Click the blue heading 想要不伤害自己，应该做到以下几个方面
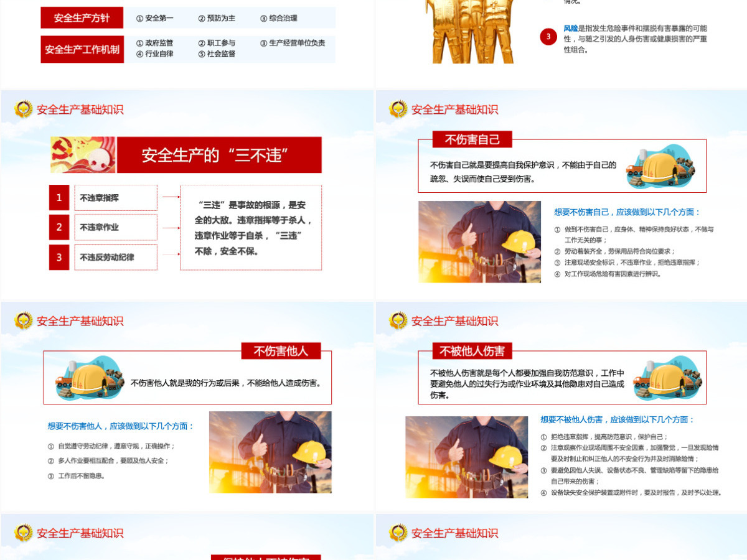 coord(627,212)
